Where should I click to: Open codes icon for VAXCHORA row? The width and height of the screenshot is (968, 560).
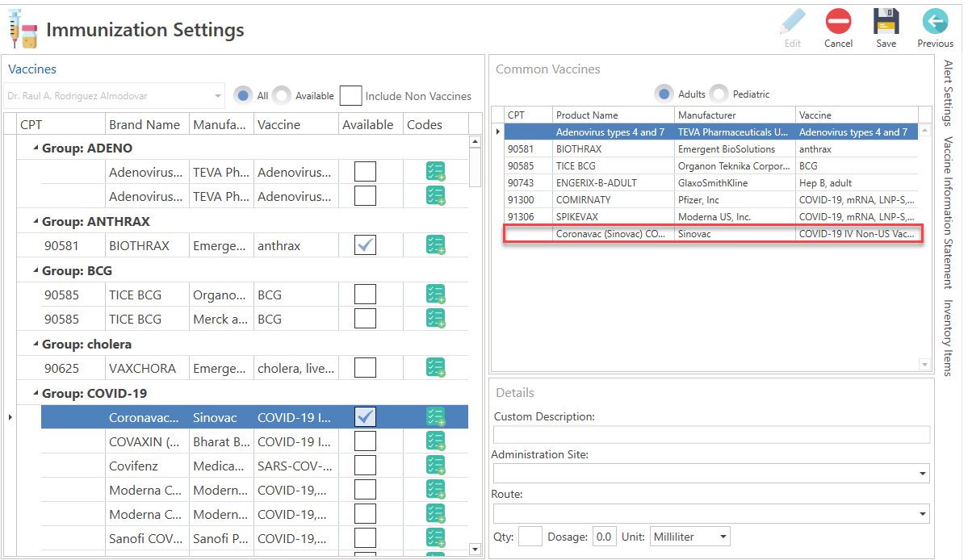point(436,368)
